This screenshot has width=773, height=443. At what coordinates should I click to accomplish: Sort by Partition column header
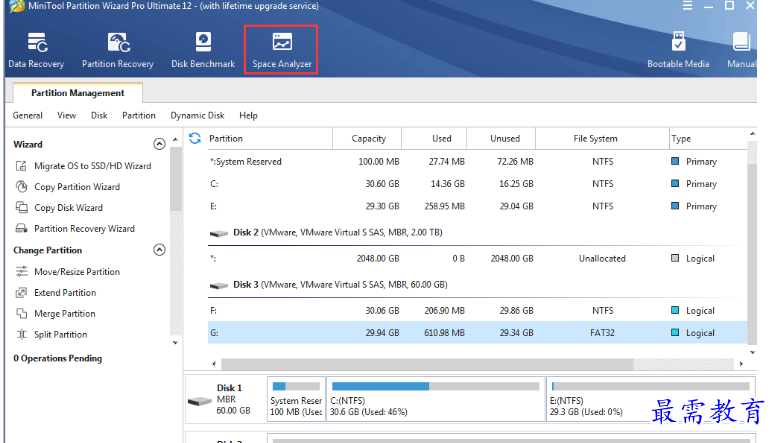(226, 138)
